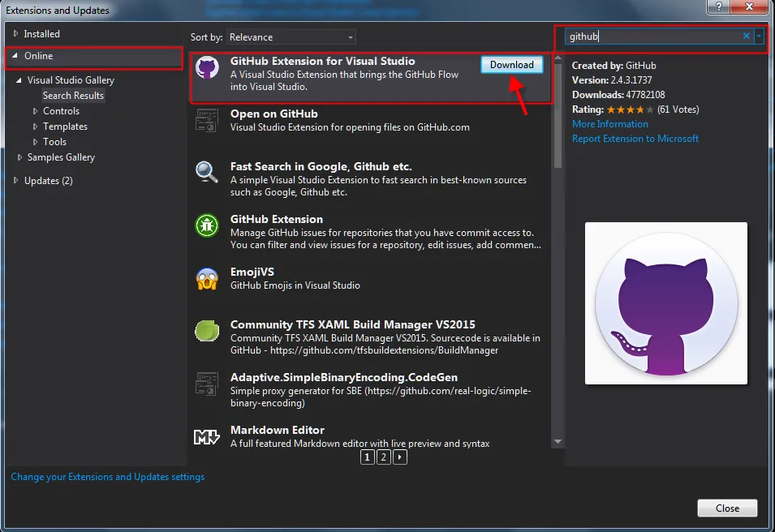
Task: Open the More Information link
Action: click(x=610, y=124)
